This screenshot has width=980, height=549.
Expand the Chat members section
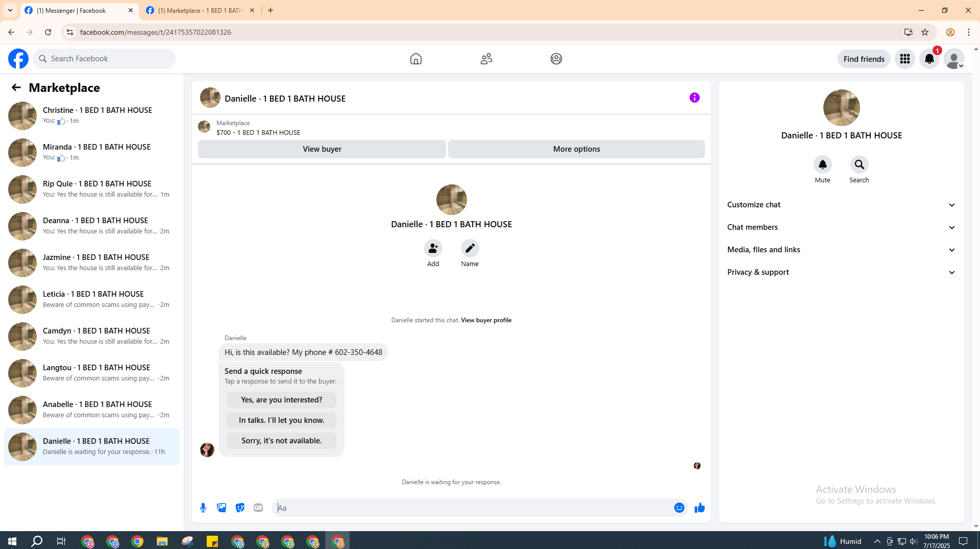point(842,227)
